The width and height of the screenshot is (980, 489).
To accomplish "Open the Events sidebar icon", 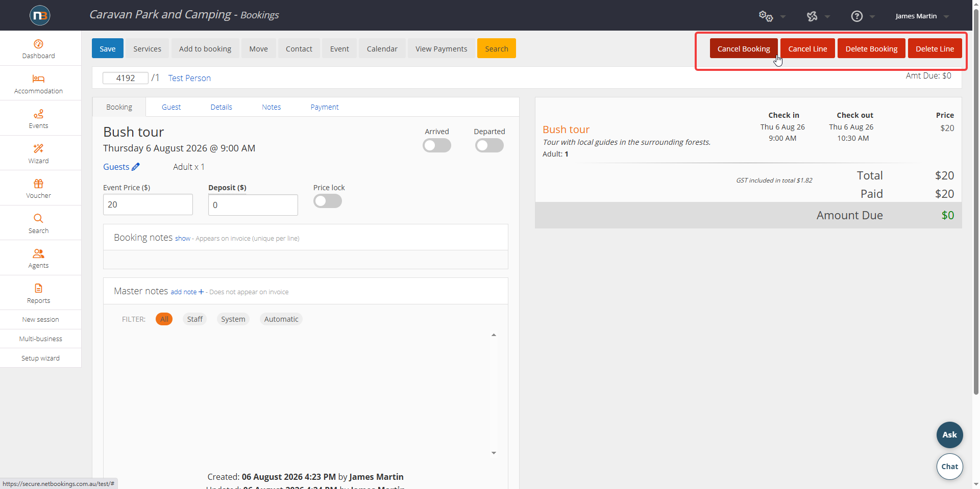I will tap(38, 114).
